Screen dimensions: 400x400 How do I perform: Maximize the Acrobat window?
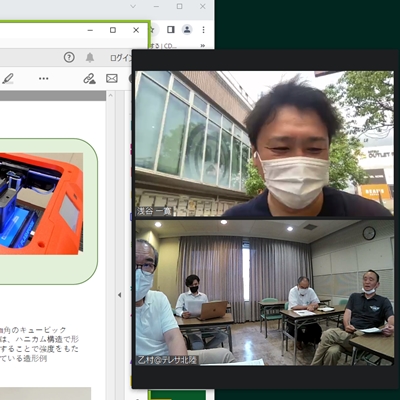pyautogui.click(x=113, y=30)
